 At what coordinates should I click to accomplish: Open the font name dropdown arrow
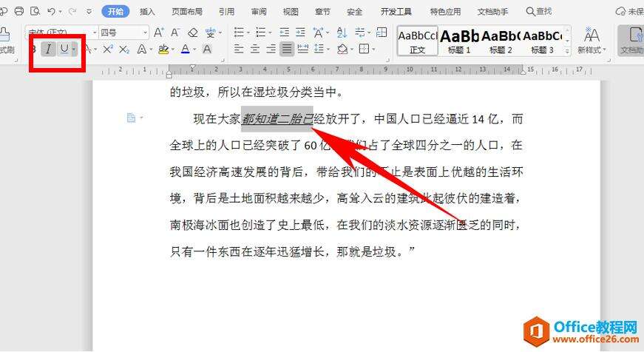click(x=95, y=32)
